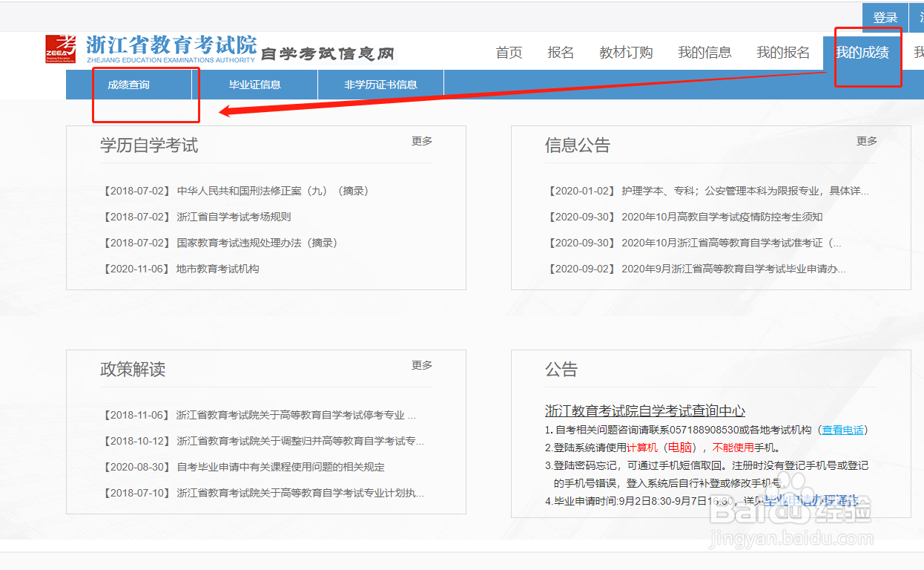
Task: Switch to the 毕业证信息 tab
Action: tap(255, 85)
